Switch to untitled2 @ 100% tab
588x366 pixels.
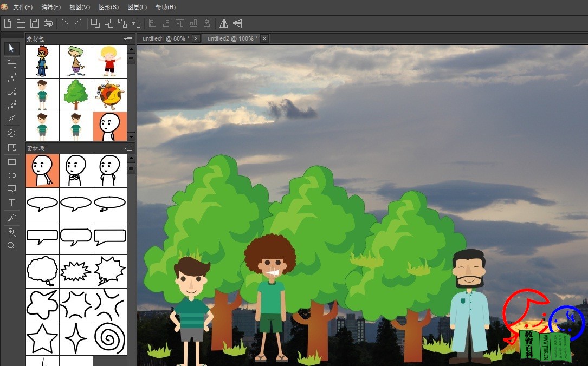click(x=232, y=38)
